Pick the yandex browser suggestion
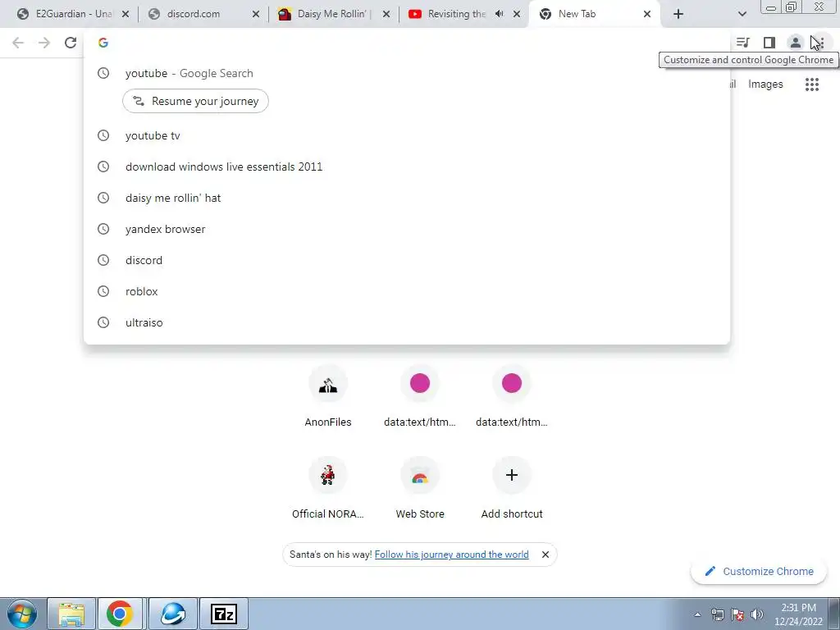Viewport: 840px width, 630px height. (x=407, y=230)
